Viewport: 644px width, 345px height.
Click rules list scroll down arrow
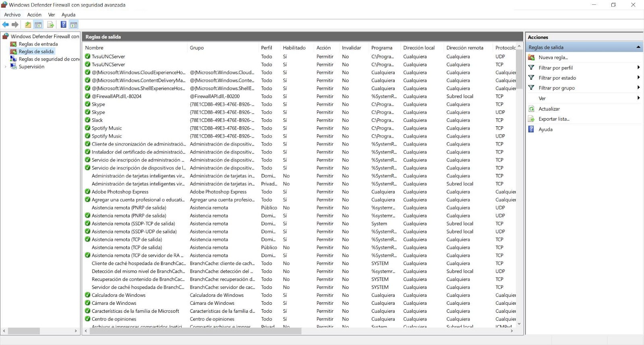[519, 323]
